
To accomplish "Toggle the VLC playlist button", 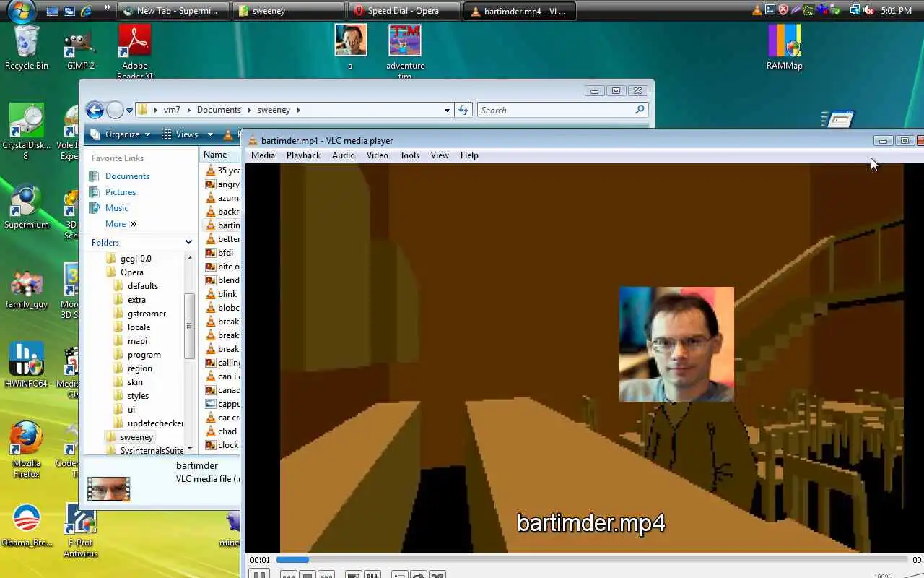I will tap(400, 576).
